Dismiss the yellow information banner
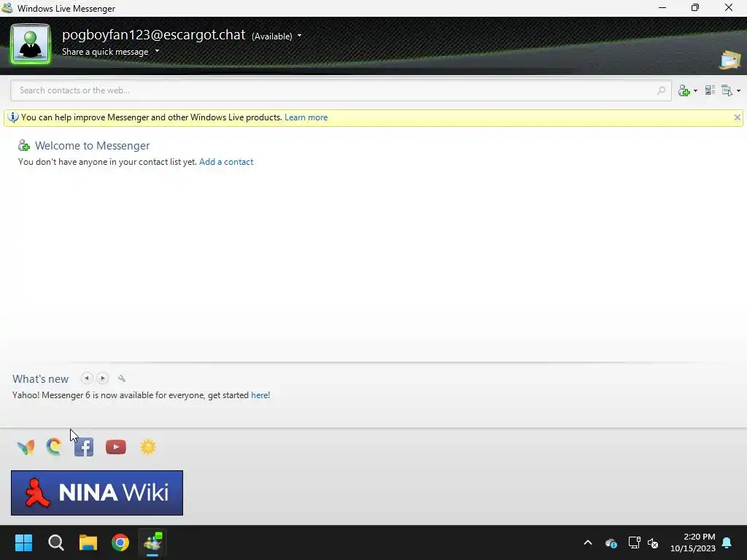747x560 pixels. point(737,117)
